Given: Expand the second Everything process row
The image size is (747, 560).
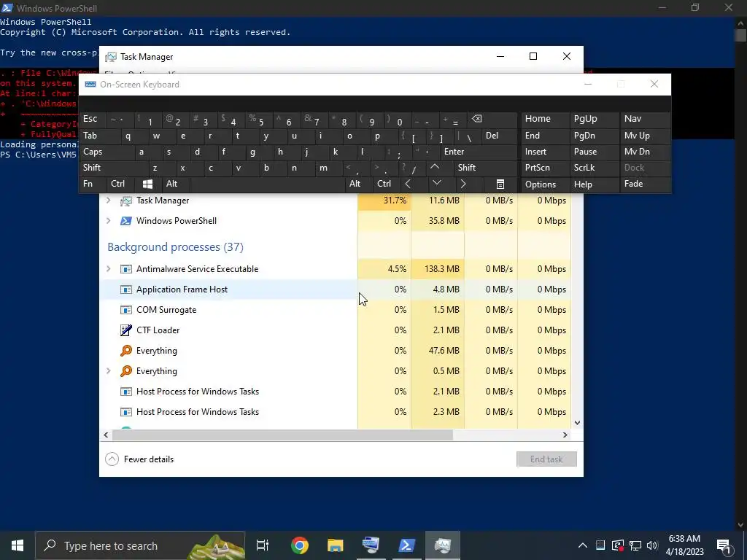Looking at the screenshot, I should pyautogui.click(x=109, y=371).
